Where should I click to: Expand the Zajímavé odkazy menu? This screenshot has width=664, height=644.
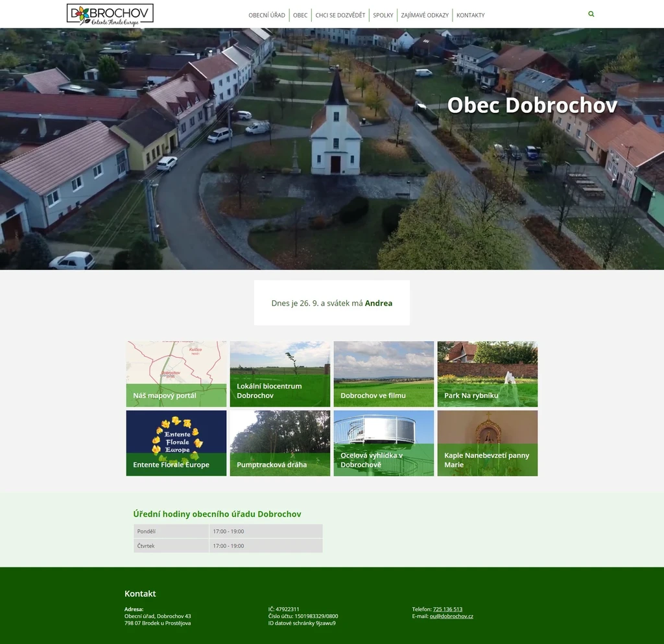pyautogui.click(x=425, y=15)
